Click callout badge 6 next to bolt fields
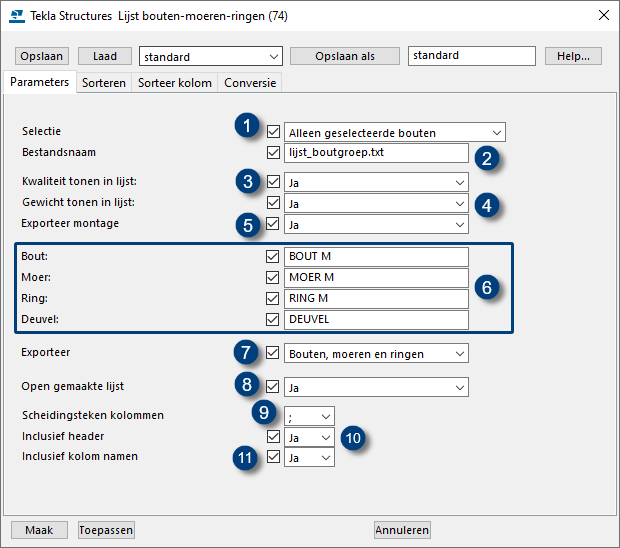This screenshot has height=548, width=620. [x=487, y=288]
